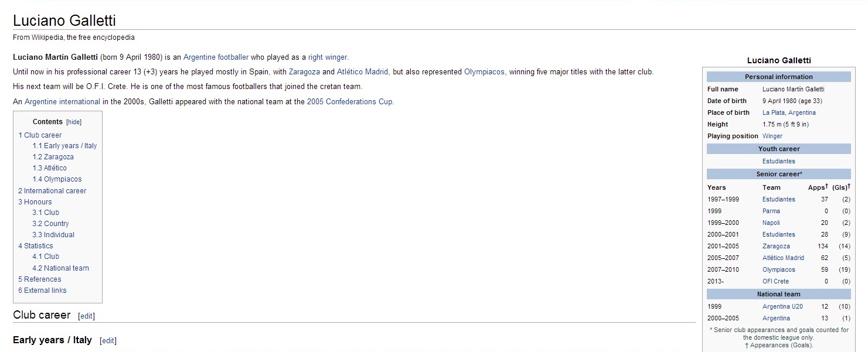The height and width of the screenshot is (352, 868).
Task: Open Atlético Madrid link in the 2005–2007 row
Action: [x=783, y=258]
